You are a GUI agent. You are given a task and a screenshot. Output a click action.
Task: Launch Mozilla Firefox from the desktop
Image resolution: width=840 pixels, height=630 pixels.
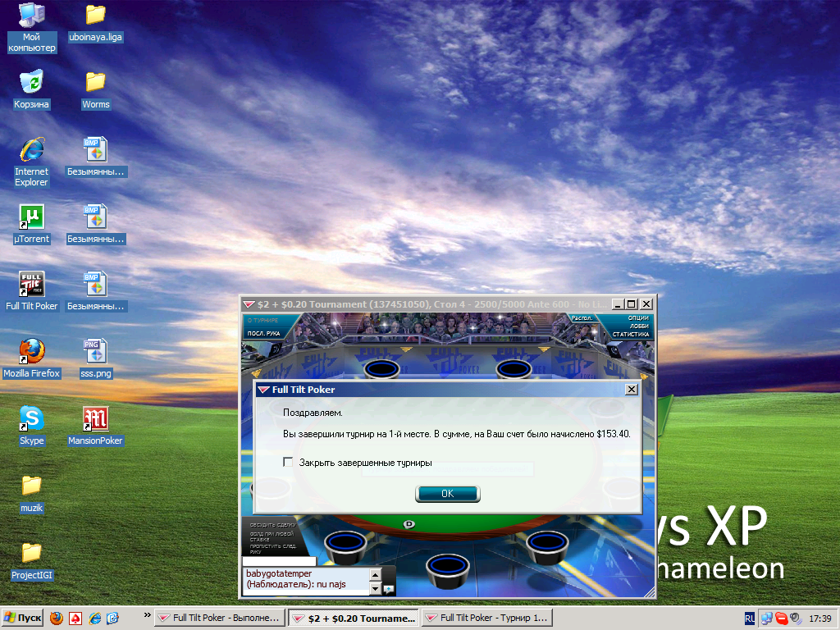tap(32, 358)
